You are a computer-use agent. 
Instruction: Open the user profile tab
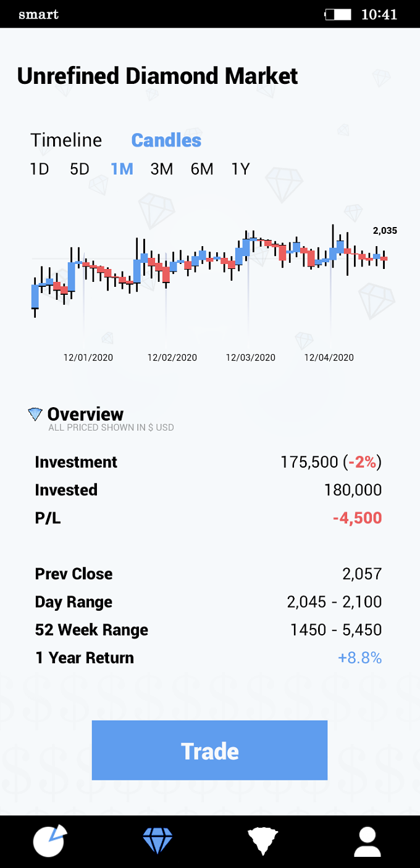[367, 841]
